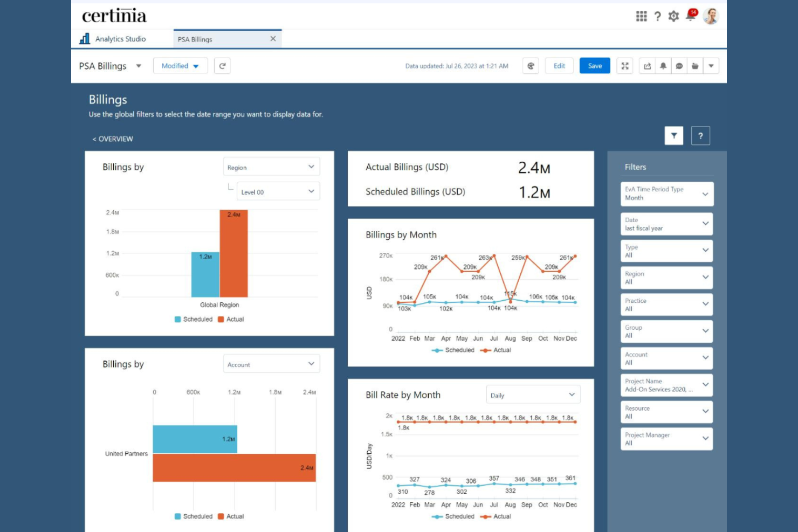Open the more actions dropdown arrow in toolbar
798x532 pixels.
[711, 66]
